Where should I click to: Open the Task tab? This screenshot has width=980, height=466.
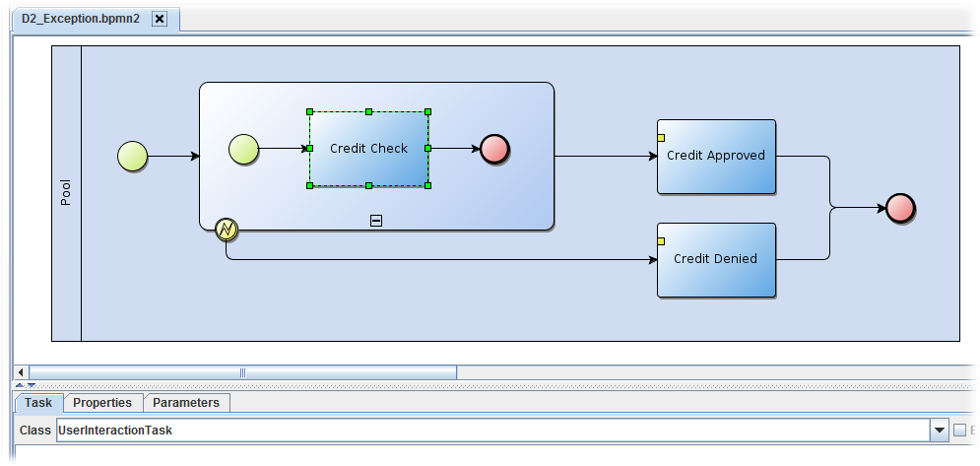(38, 403)
